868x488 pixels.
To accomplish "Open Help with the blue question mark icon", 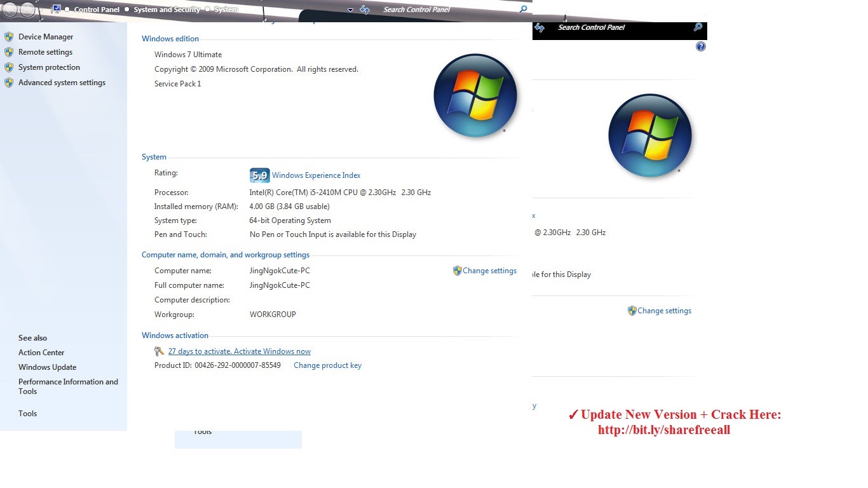I will point(701,46).
